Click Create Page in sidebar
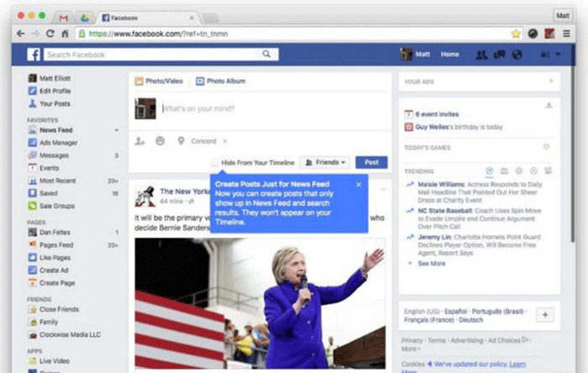The height and width of the screenshot is (373, 588). coord(57,283)
